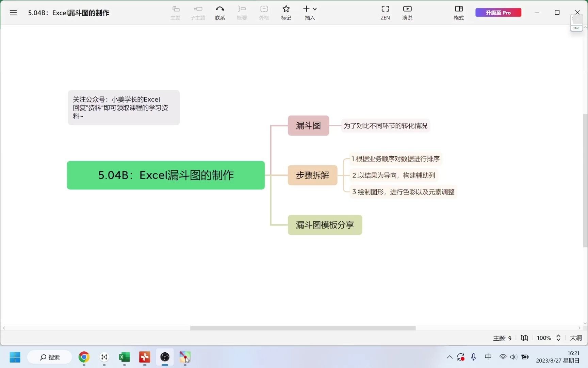Open the map overview book icon
Screen dimensions: 588x368
(524, 338)
